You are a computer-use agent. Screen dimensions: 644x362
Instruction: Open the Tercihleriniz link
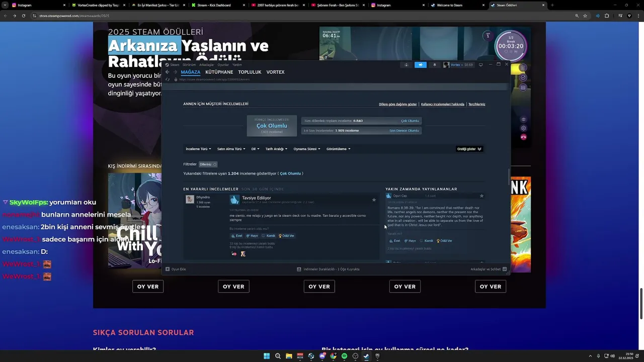tap(477, 104)
